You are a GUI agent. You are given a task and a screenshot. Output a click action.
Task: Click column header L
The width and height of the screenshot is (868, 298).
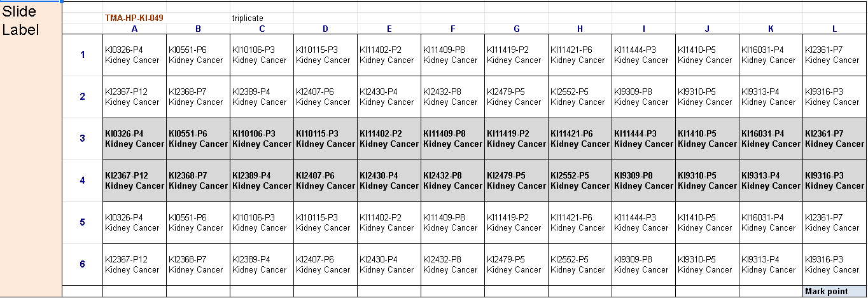coord(834,29)
